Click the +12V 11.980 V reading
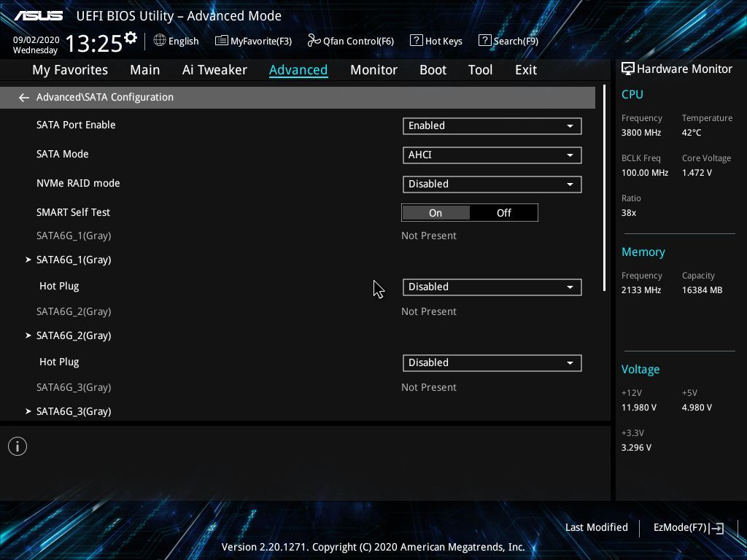 638,408
